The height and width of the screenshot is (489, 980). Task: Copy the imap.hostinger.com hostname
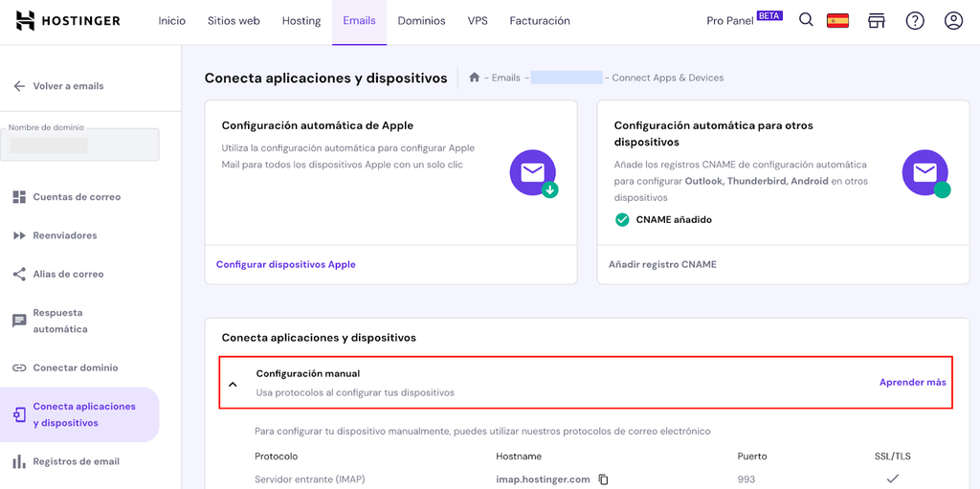[x=604, y=479]
